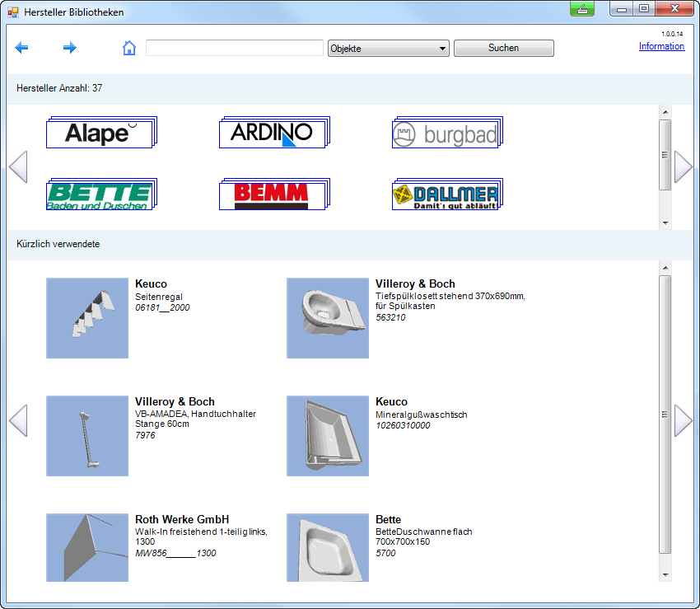Open the Alape manufacturer library
The image size is (700, 609).
point(101,133)
